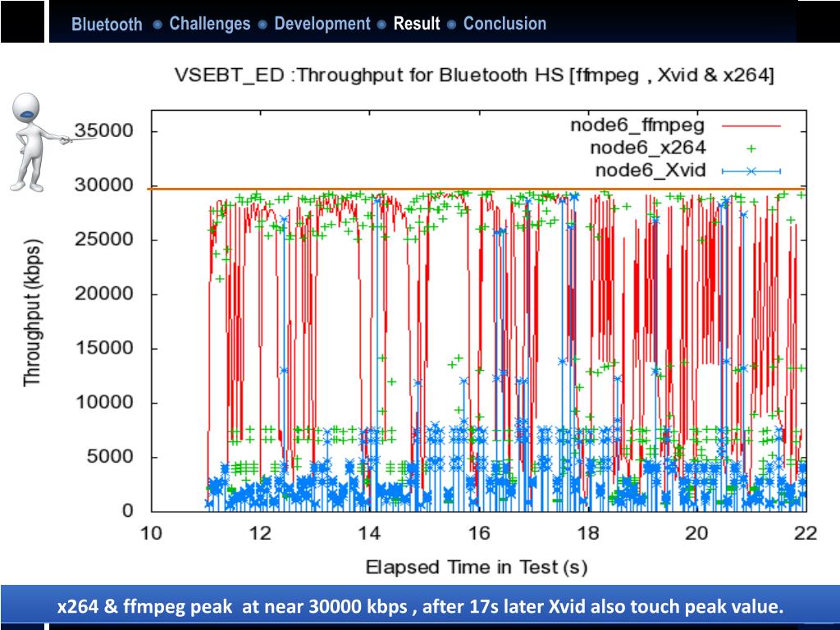Select the 15000 tick on the throughput axis
The image size is (840, 630).
[104, 348]
